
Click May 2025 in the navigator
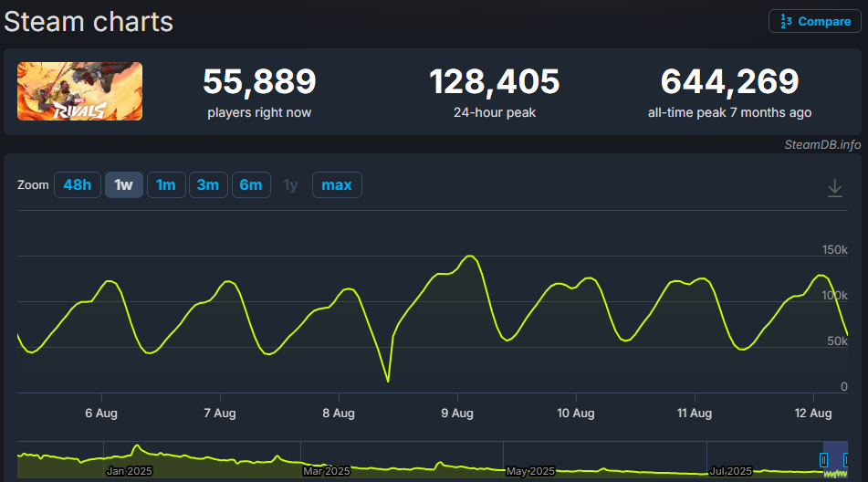coord(530,471)
